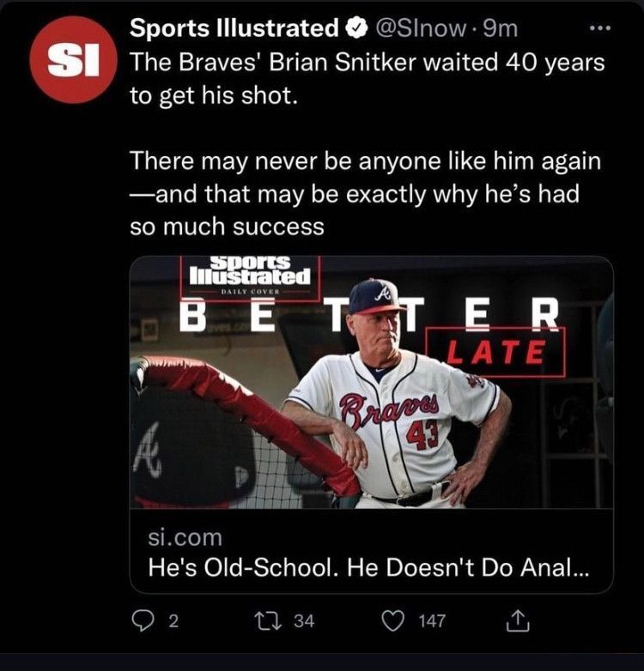Tap the share arrow icon

(518, 620)
